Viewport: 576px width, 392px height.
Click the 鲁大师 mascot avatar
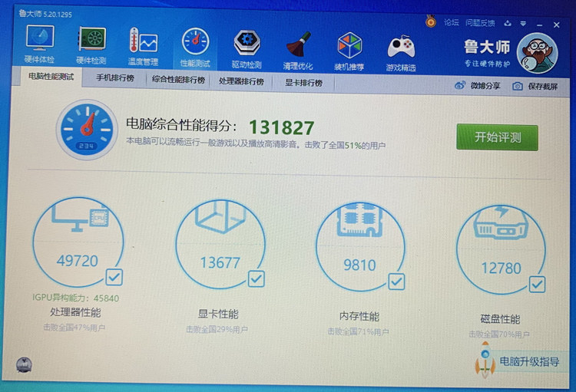pos(537,53)
